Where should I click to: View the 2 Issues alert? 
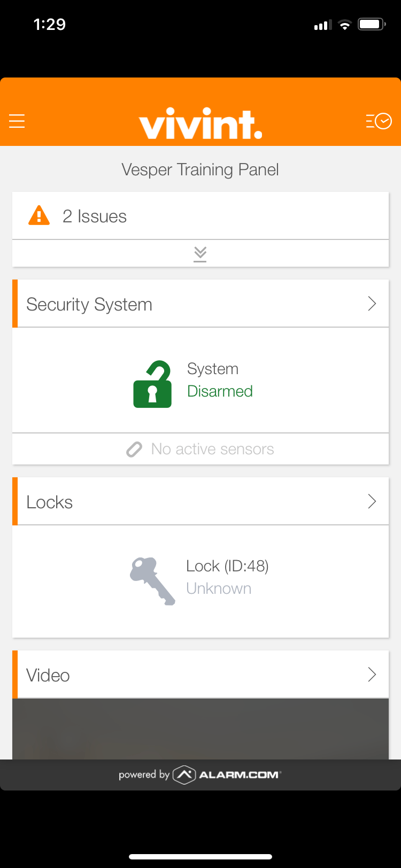coord(95,216)
